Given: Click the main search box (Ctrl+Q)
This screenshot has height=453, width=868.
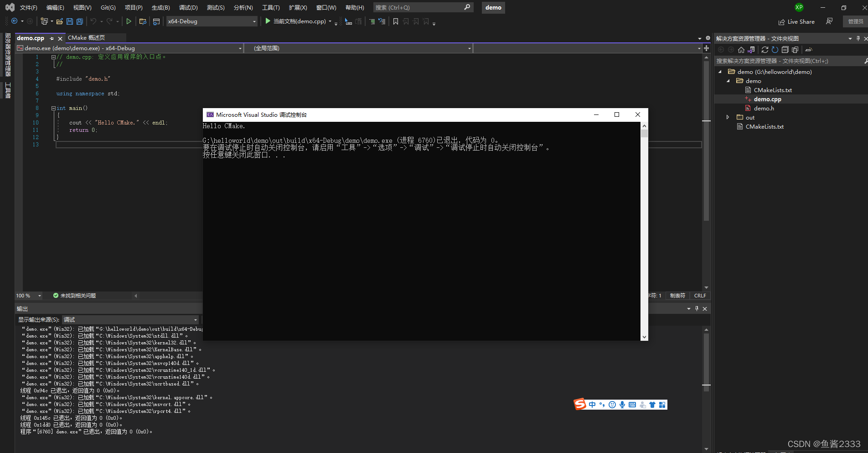Looking at the screenshot, I should [423, 8].
